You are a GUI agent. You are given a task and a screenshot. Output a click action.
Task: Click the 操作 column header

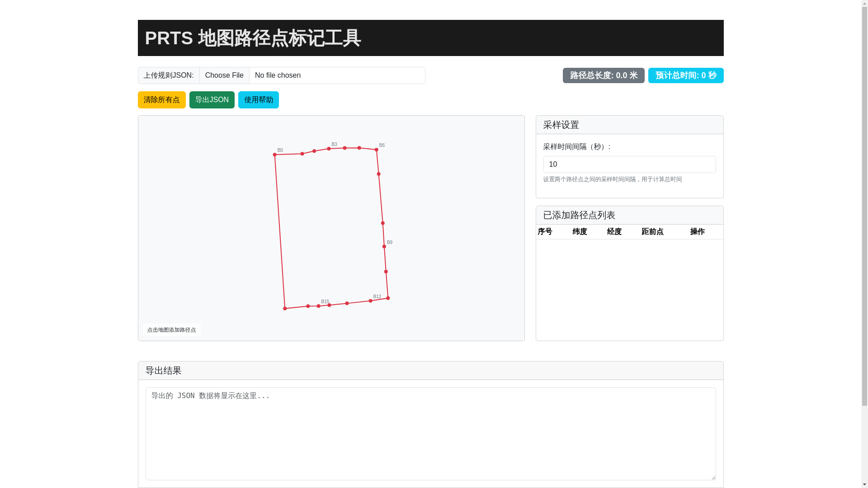tap(697, 232)
